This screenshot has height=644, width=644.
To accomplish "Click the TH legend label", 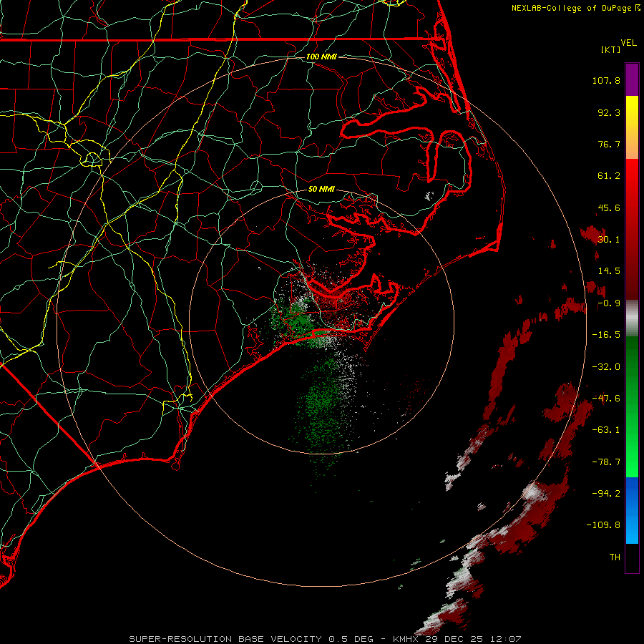I will (615, 557).
